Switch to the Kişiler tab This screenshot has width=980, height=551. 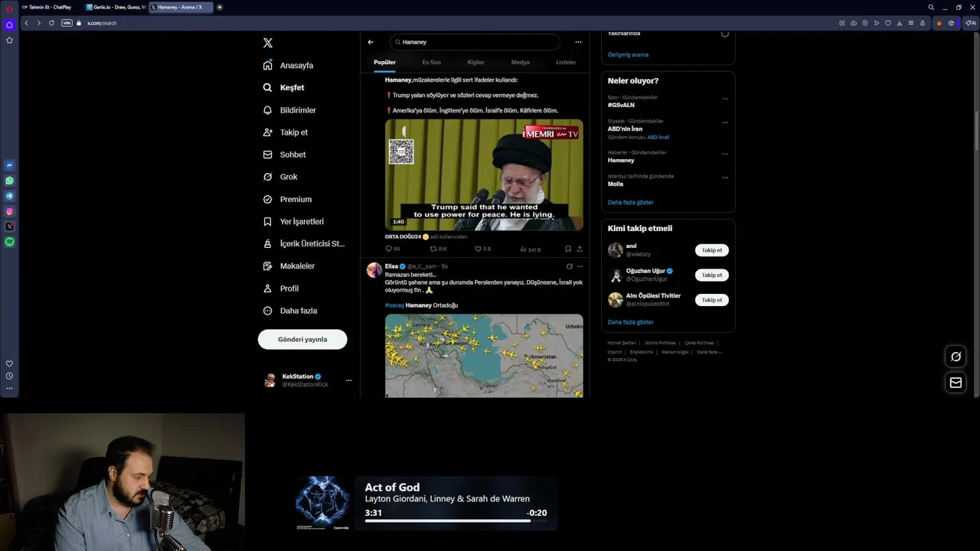click(475, 62)
